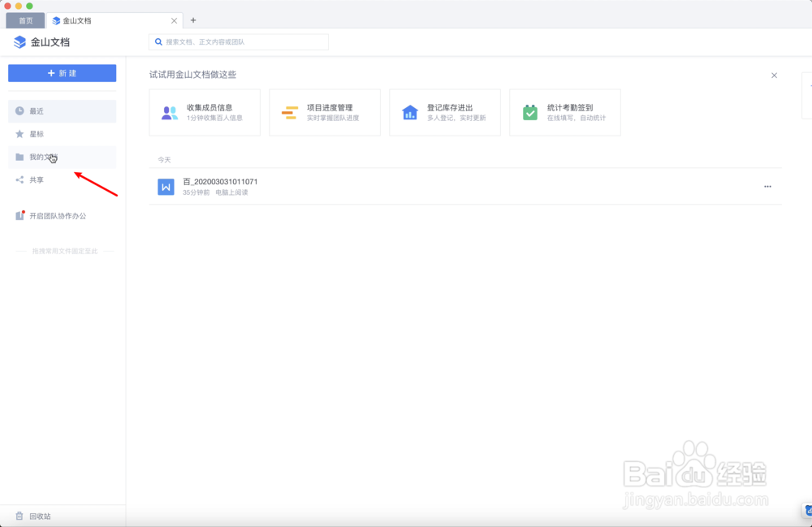Close the 金山文档 tab

click(174, 21)
